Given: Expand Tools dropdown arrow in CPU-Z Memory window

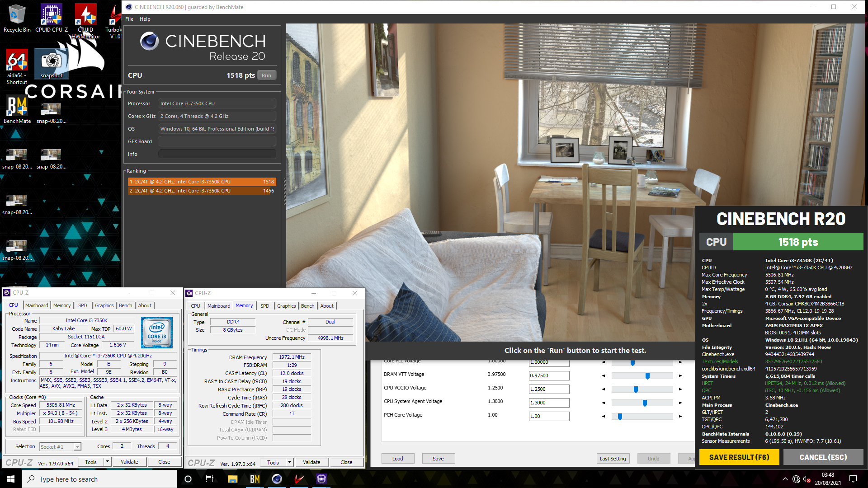Looking at the screenshot, I should point(289,462).
